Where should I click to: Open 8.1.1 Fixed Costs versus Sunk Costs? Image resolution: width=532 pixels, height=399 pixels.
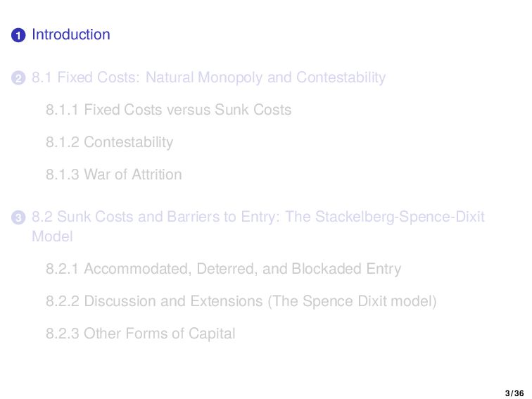[x=168, y=110]
